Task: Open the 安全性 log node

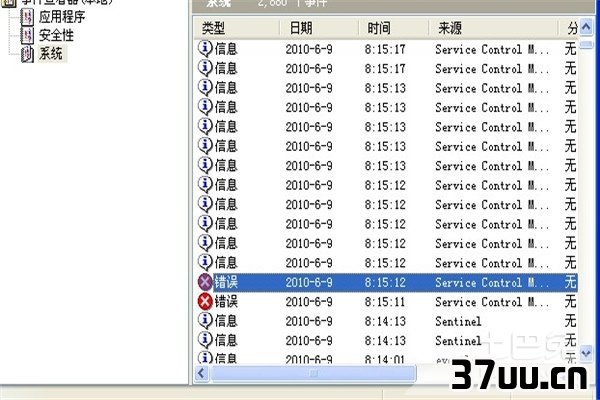Action: [56, 36]
